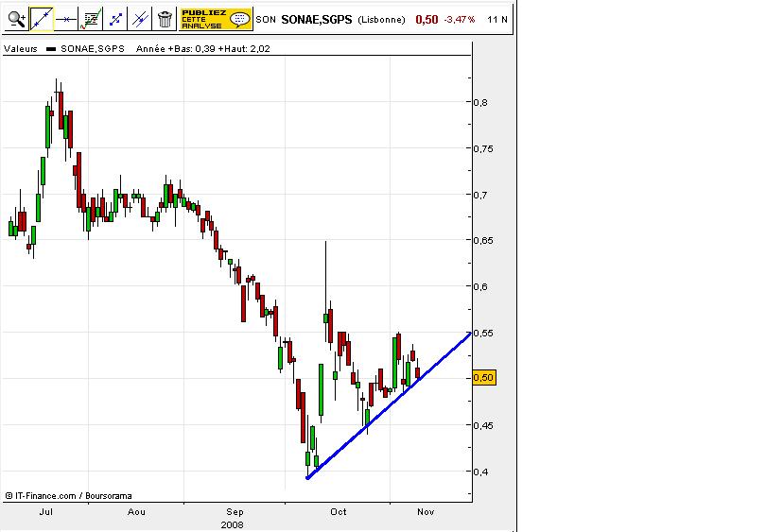Click the trash bin delete icon

pos(165,19)
